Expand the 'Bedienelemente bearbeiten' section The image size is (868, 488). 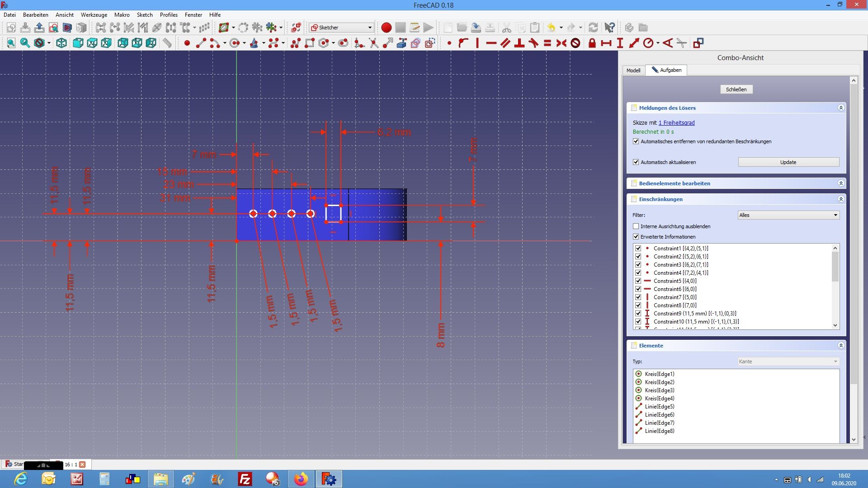tap(841, 183)
